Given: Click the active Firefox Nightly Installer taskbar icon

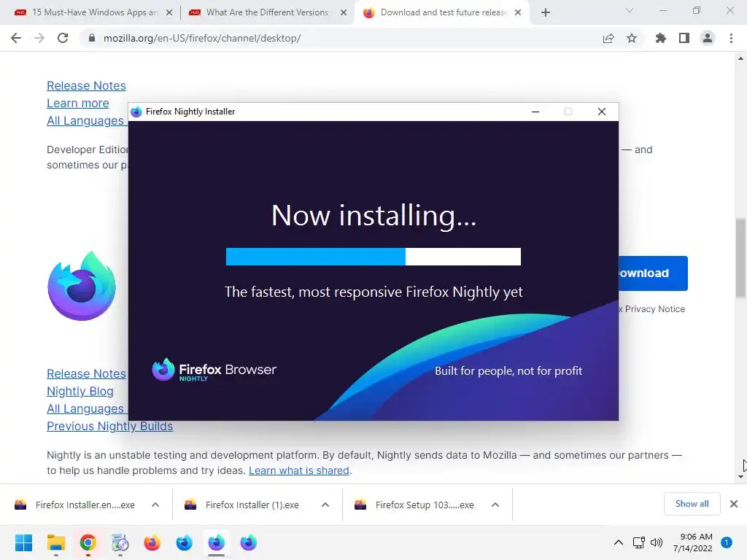Looking at the screenshot, I should [216, 542].
